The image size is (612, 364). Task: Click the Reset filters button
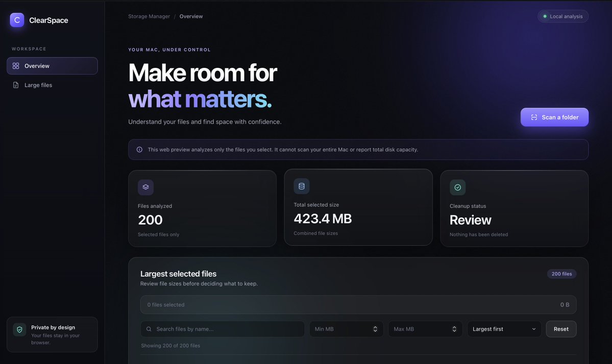pos(561,329)
